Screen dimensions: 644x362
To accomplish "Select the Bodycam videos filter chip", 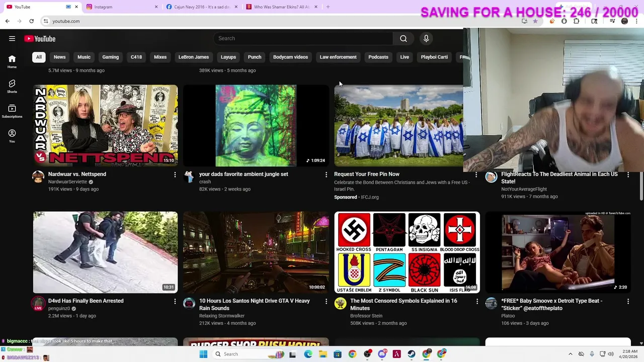I will 290,57.
